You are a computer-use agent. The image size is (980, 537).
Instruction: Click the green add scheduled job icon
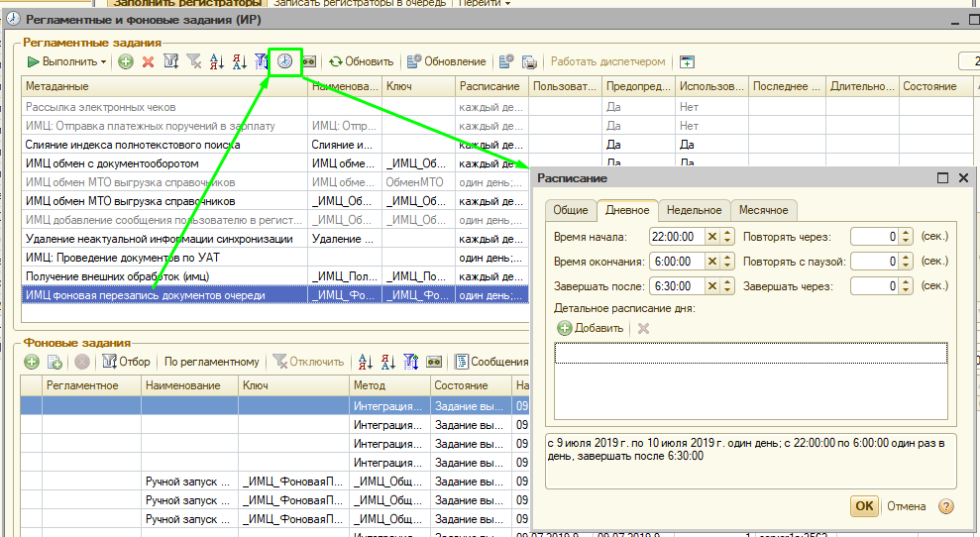[x=126, y=61]
